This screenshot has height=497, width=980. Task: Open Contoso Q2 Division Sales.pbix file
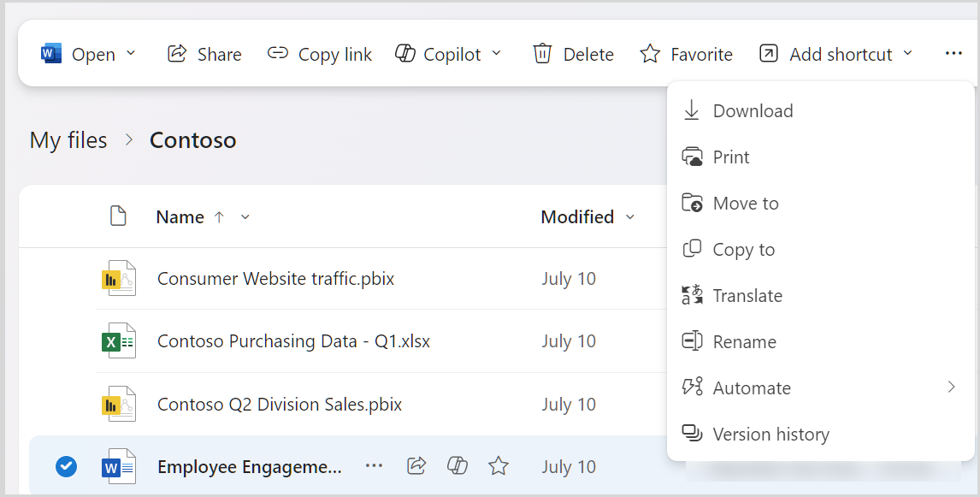click(x=279, y=405)
